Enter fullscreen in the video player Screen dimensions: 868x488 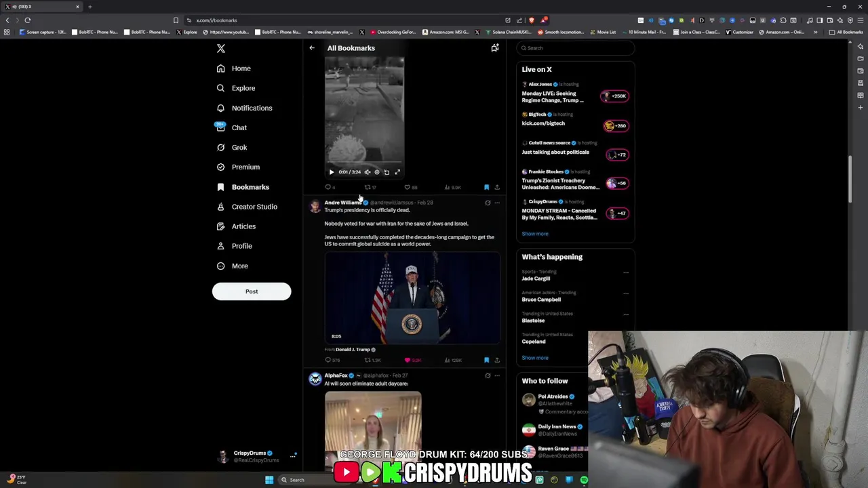397,172
